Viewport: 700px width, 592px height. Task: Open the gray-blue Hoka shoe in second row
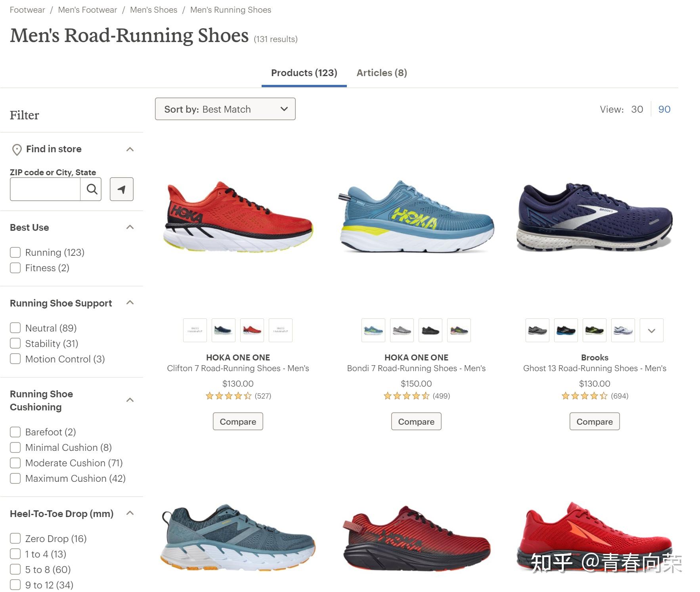(238, 538)
